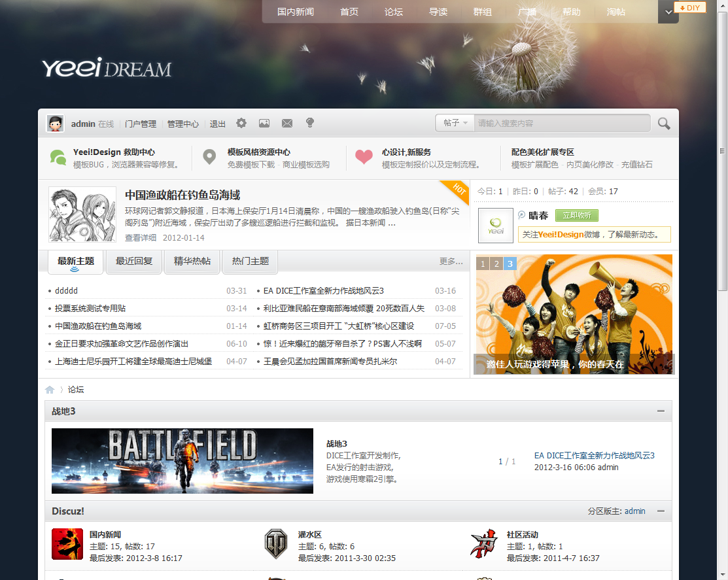
Task: Click the Battlefield banner image
Action: click(182, 461)
